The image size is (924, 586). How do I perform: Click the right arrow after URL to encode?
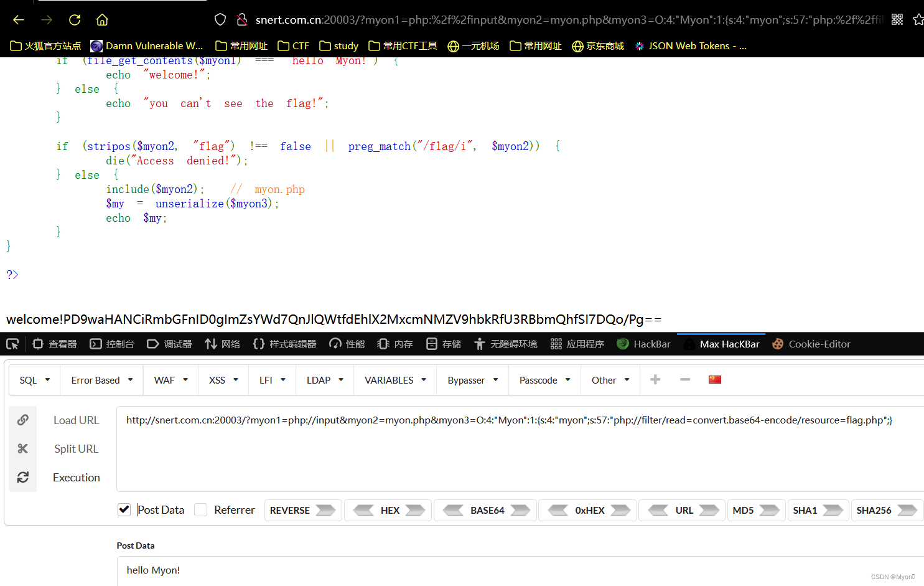point(709,510)
